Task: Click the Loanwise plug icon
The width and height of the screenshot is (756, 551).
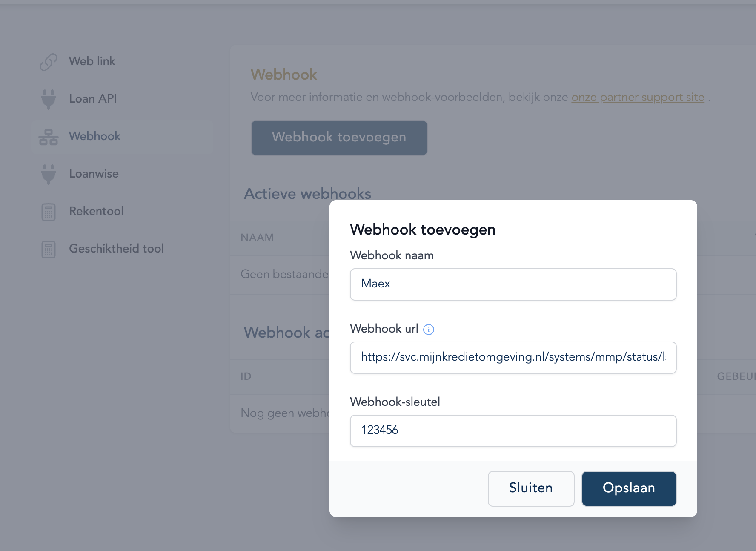Action: point(49,174)
